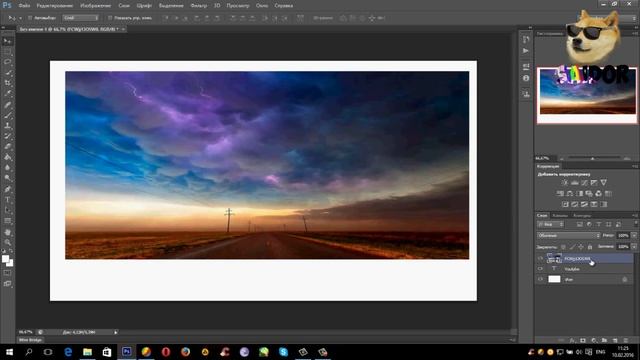Open layer filter type dropdown Вид
This screenshot has height=360, width=640.
tap(550, 224)
